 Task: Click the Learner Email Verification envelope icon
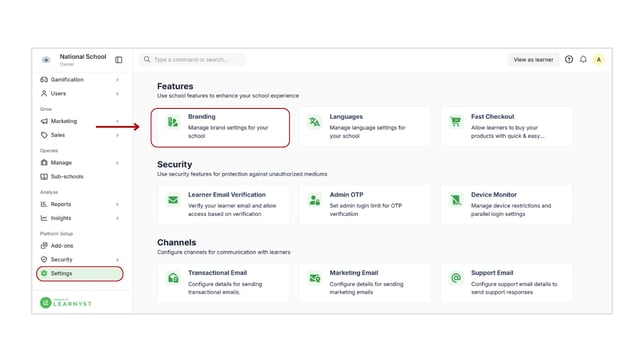tap(173, 200)
